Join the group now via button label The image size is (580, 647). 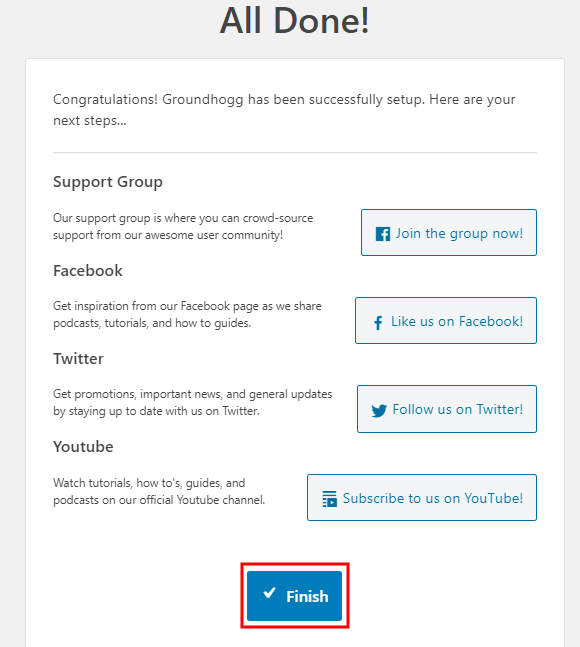[459, 234]
